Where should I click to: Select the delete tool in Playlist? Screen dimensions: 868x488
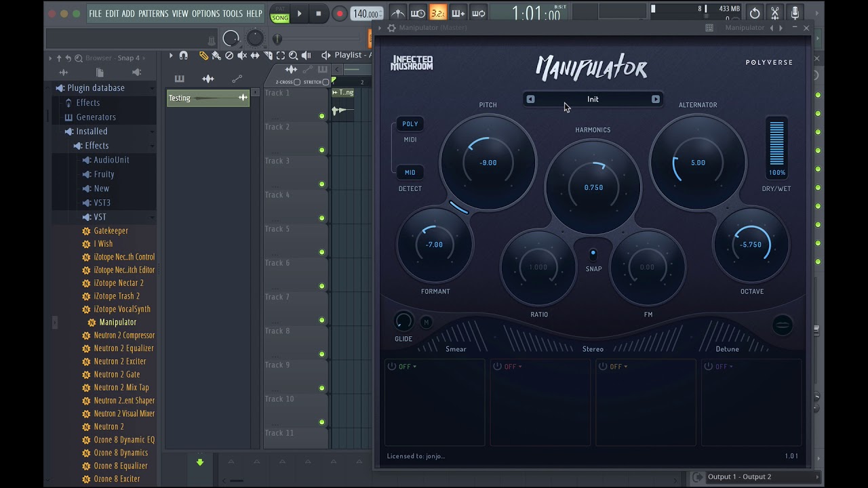pyautogui.click(x=229, y=56)
